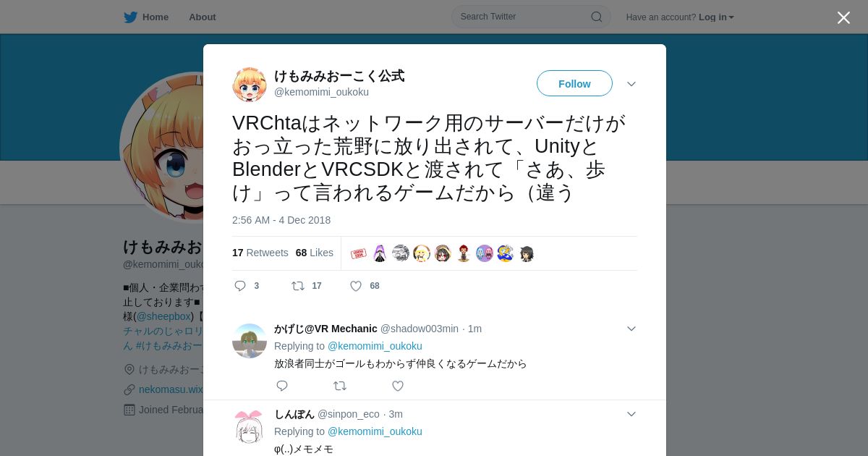Open the Log in dropdown
Image resolution: width=868 pixels, height=456 pixels.
(x=716, y=17)
